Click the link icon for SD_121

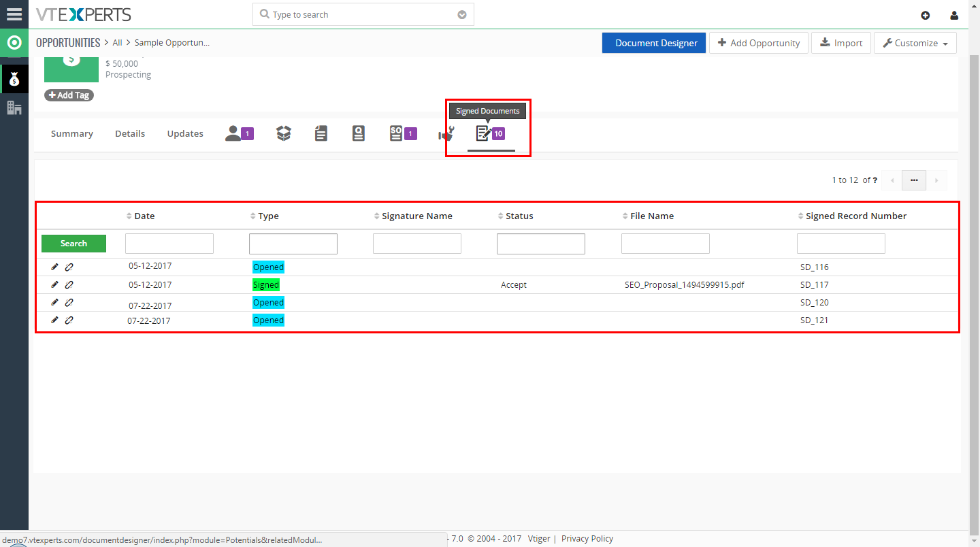point(69,320)
